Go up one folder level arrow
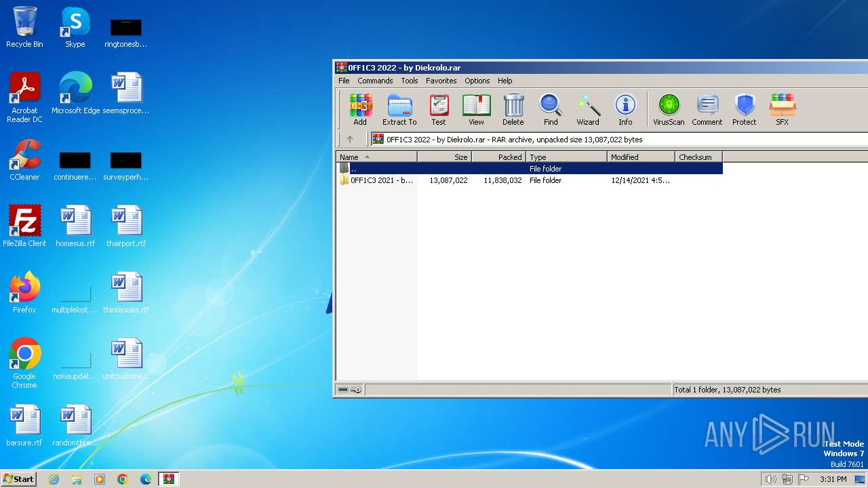 350,139
